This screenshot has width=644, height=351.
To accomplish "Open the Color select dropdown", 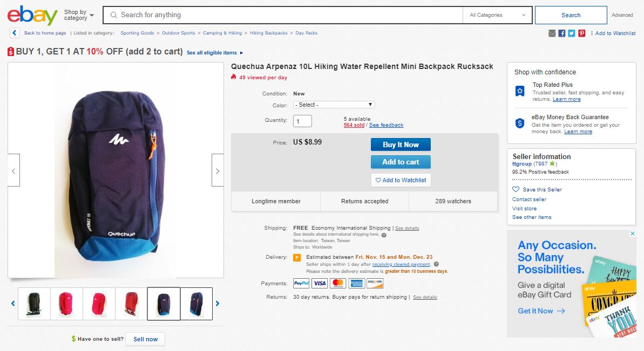I will [x=334, y=105].
